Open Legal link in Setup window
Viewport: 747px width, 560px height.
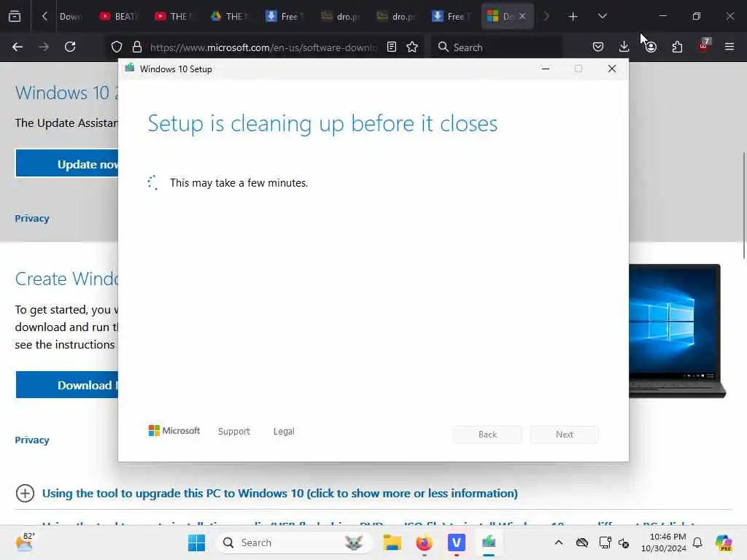284,432
